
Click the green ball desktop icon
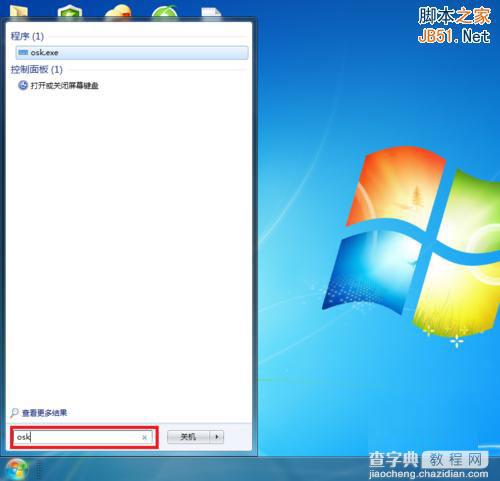click(164, 11)
